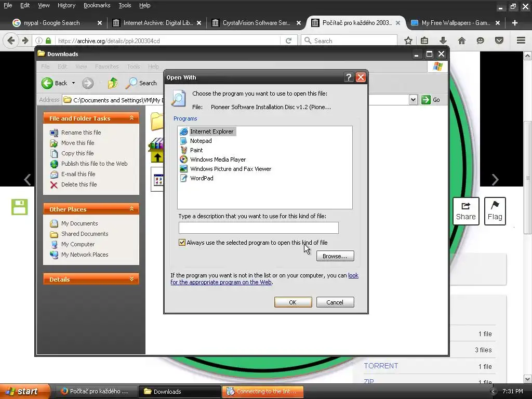Collapse the File and Folder Tasks panel

coord(131,118)
